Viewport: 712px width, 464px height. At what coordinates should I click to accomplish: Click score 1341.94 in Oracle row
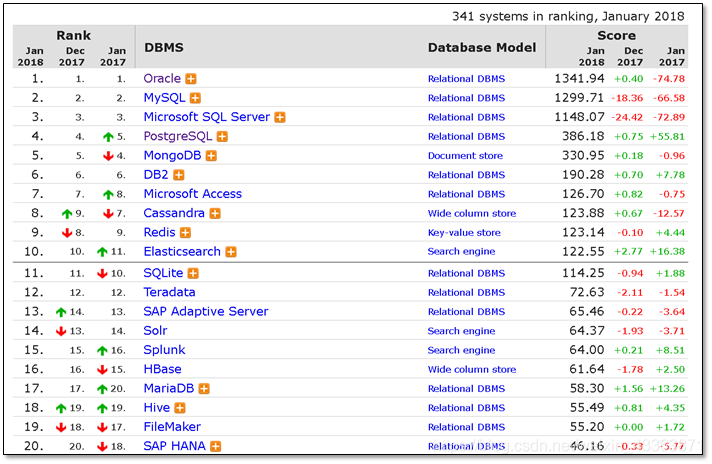pos(579,79)
